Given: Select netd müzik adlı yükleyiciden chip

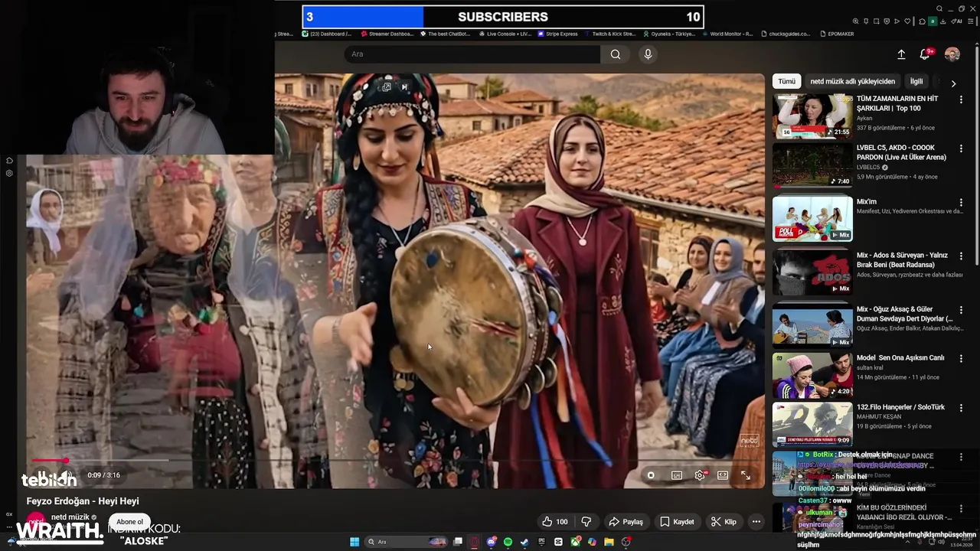Looking at the screenshot, I should pyautogui.click(x=853, y=81).
